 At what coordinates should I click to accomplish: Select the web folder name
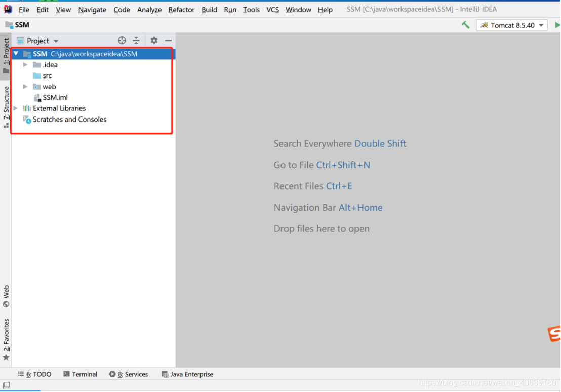[49, 87]
